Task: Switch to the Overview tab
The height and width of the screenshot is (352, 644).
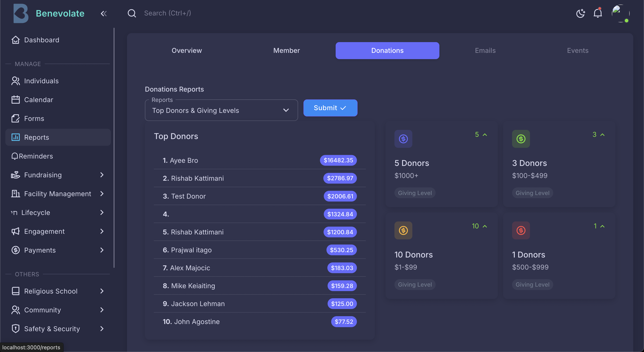Action: pos(186,50)
